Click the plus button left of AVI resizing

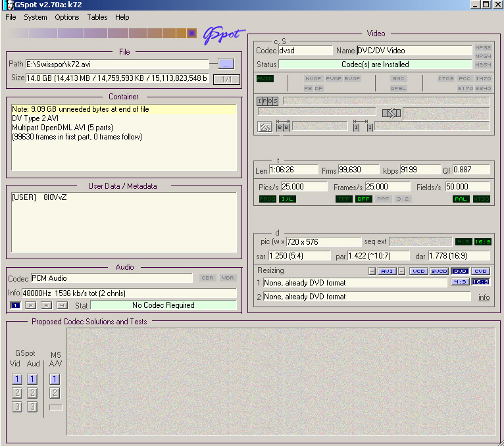coord(372,271)
